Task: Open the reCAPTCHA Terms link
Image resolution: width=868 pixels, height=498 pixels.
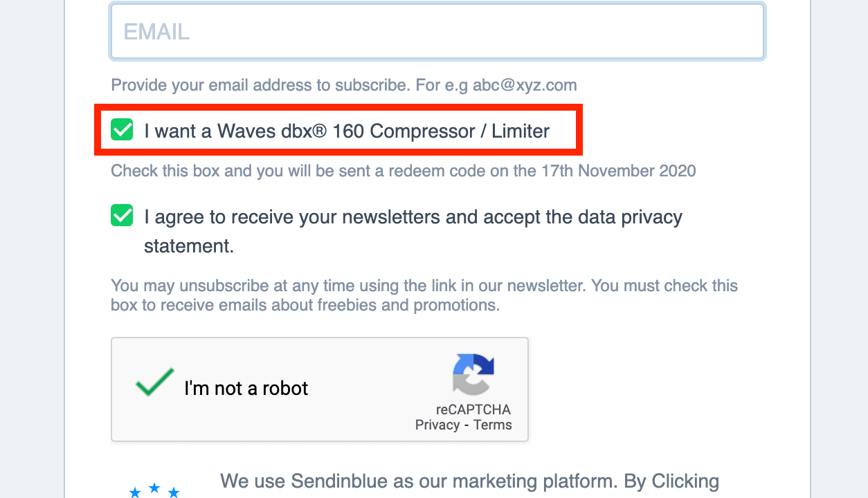Action: (x=492, y=425)
